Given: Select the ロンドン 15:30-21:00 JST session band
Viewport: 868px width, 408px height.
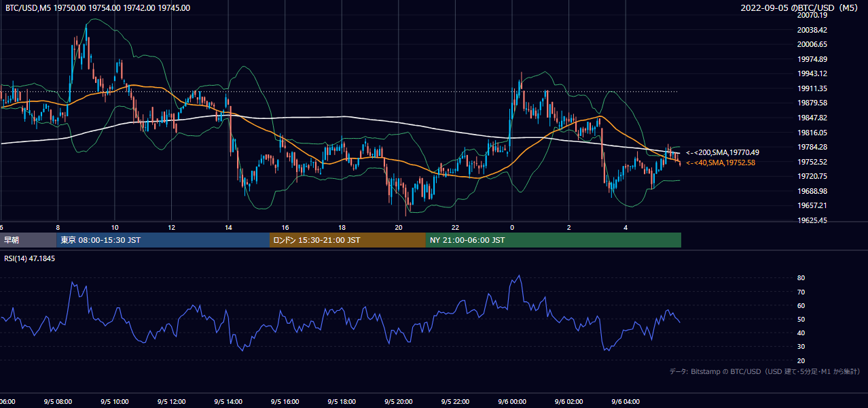Looking at the screenshot, I should (348, 240).
